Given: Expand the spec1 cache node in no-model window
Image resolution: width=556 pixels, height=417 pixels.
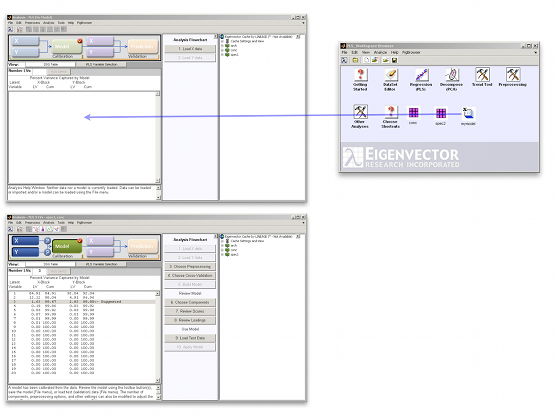Looking at the screenshot, I should coord(223,55).
